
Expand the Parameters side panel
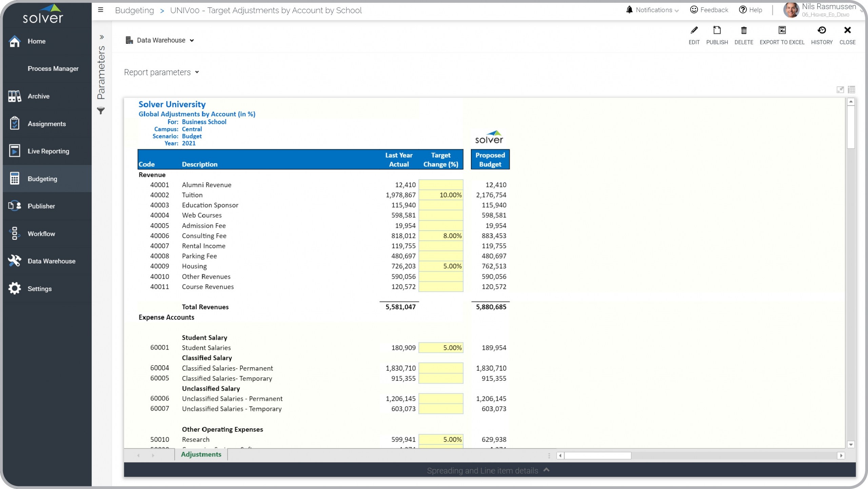point(101,37)
